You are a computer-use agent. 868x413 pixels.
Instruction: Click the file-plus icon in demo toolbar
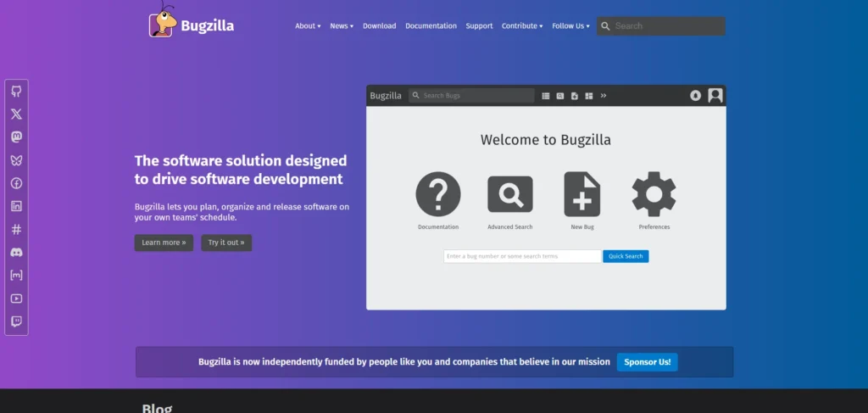click(575, 96)
